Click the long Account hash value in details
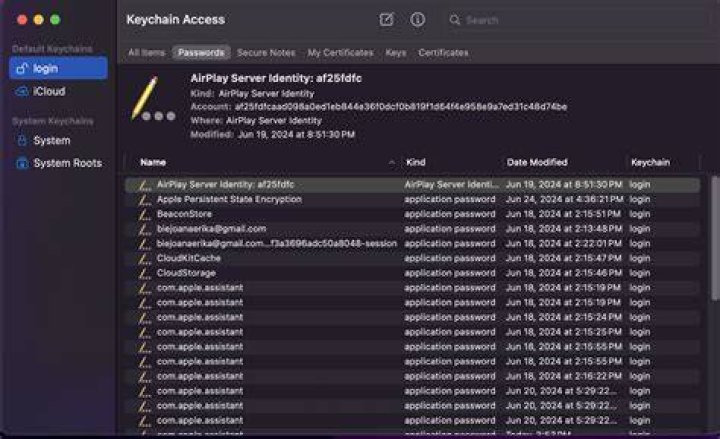The height and width of the screenshot is (439, 720). tap(400, 107)
